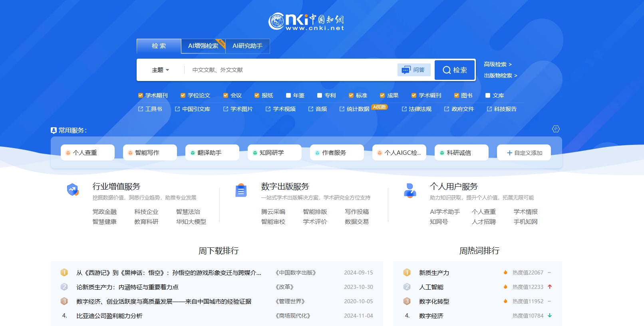Open the 人才招聘 link

click(484, 222)
